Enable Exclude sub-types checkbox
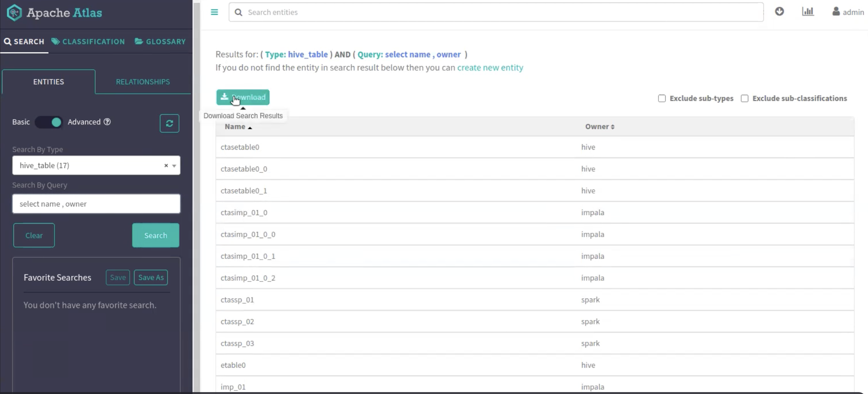Viewport: 868px width, 394px height. (x=662, y=98)
